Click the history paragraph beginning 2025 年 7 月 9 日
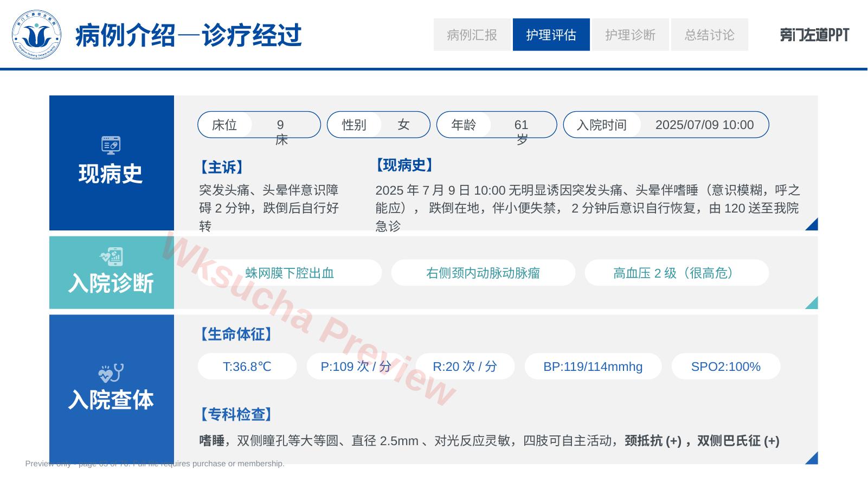This screenshot has width=868, height=488. tap(588, 208)
